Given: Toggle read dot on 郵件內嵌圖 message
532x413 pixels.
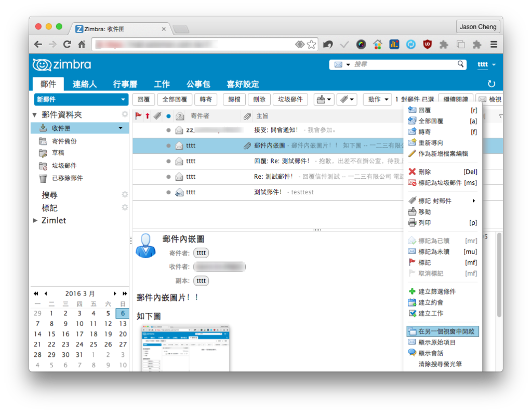Looking at the screenshot, I should [169, 145].
